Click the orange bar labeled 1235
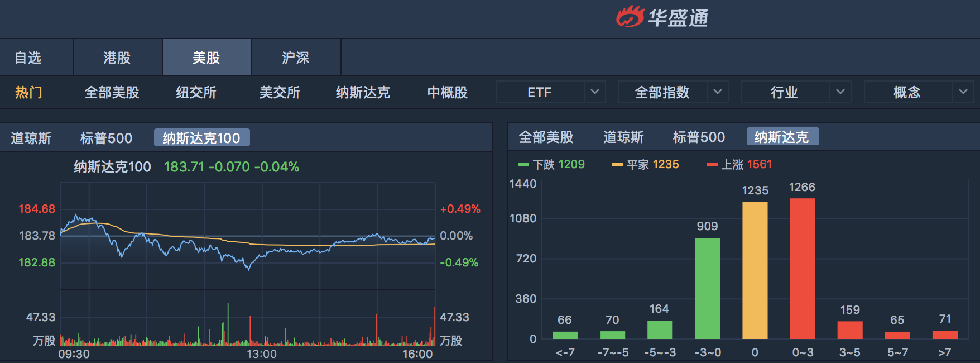 pos(755,270)
